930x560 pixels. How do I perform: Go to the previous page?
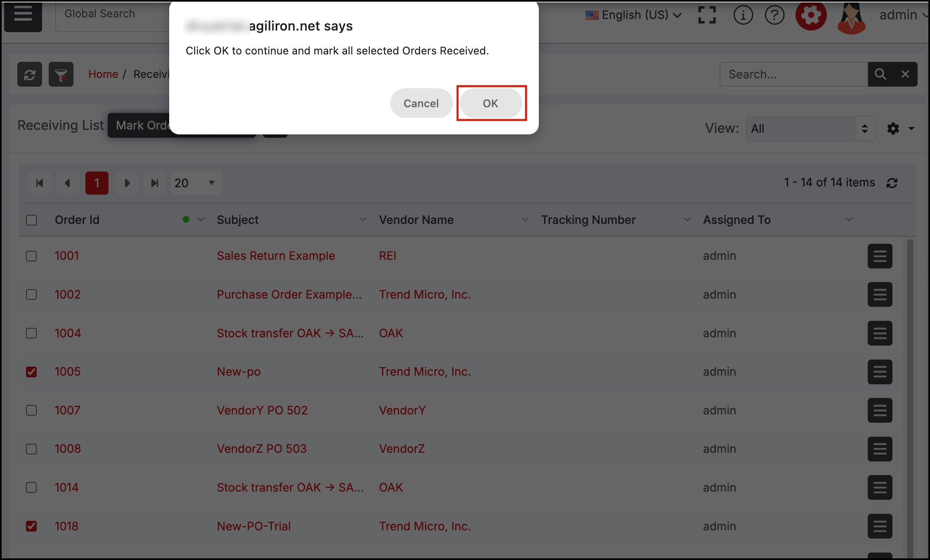click(x=68, y=183)
